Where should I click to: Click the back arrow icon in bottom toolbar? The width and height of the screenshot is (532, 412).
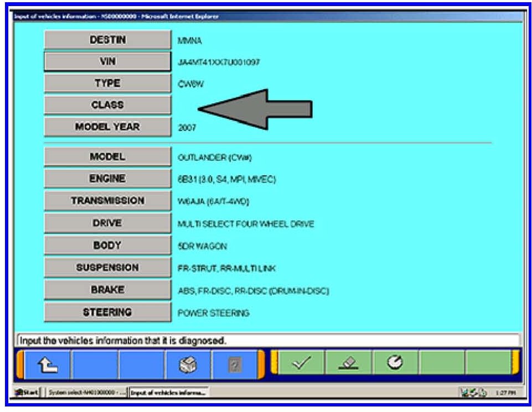[49, 365]
